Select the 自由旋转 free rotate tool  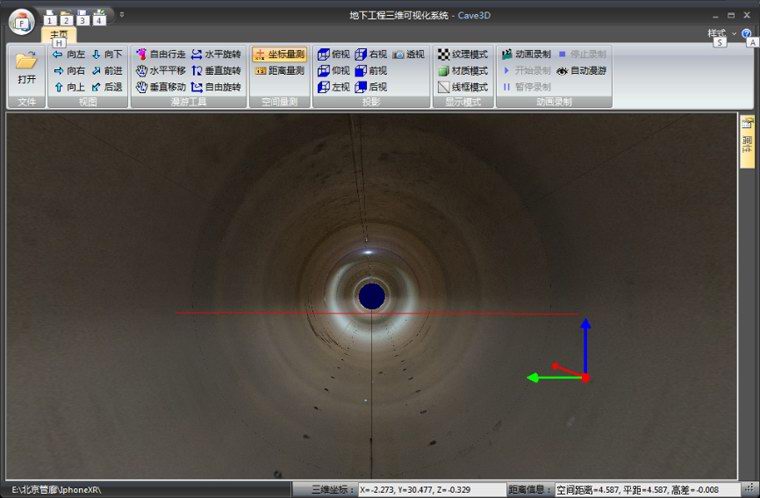tap(216, 87)
